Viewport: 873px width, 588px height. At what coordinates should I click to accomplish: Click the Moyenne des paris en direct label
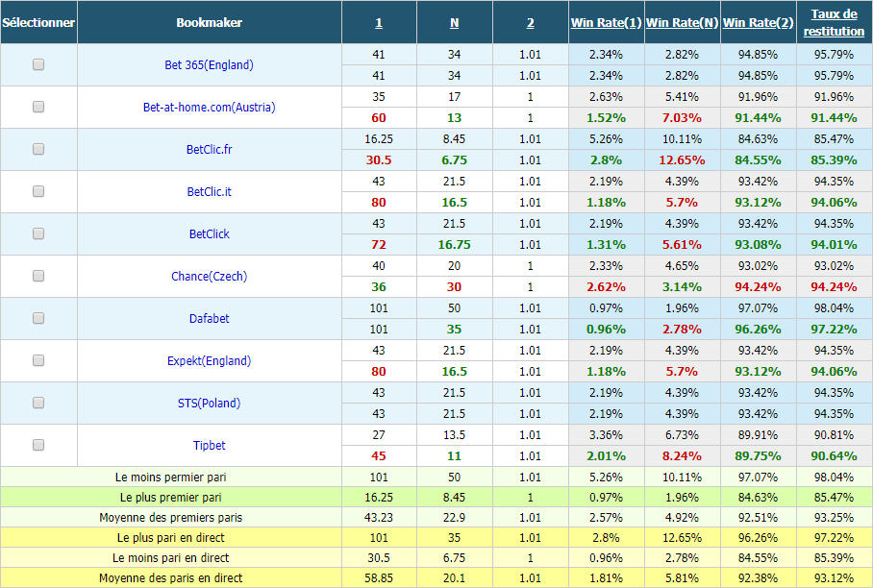(x=171, y=578)
